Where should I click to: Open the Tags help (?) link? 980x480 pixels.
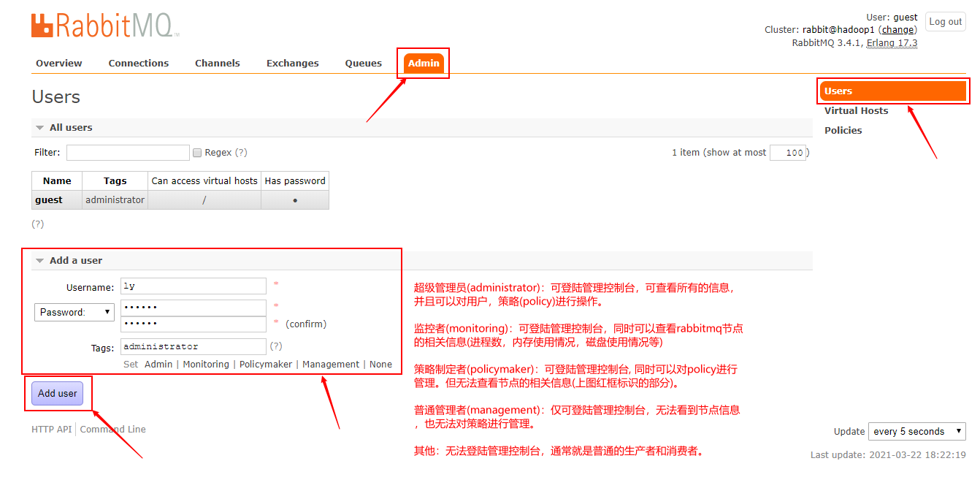[276, 346]
